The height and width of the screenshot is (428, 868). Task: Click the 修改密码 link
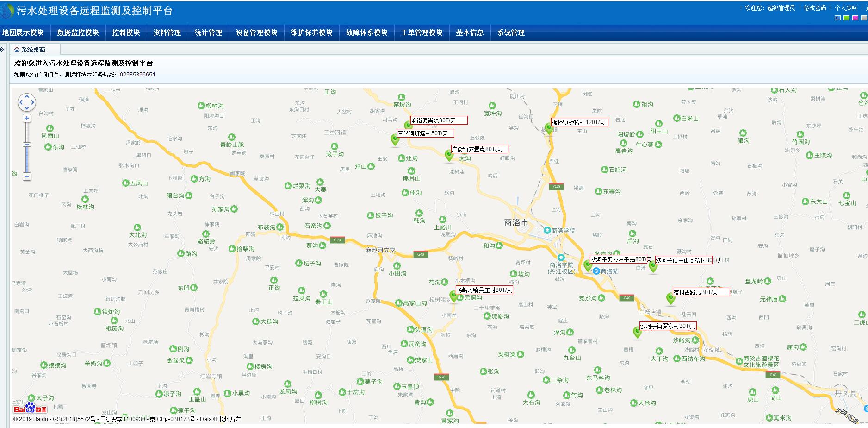coord(815,8)
